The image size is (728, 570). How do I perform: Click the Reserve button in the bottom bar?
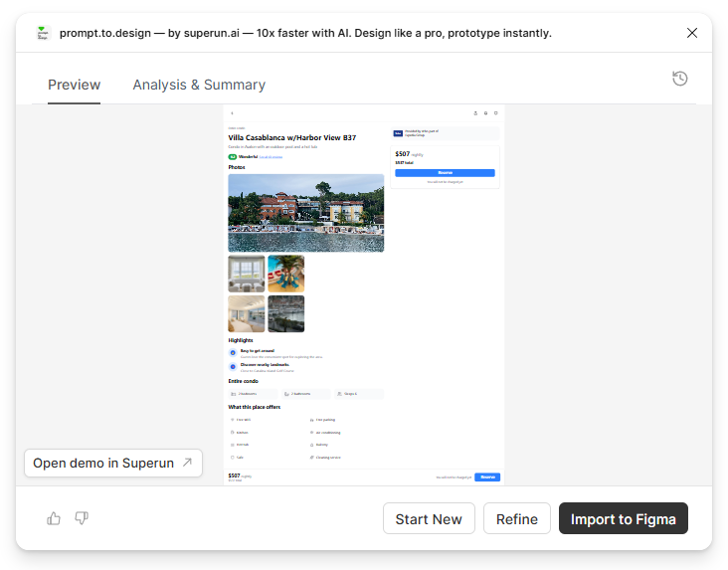pyautogui.click(x=487, y=477)
